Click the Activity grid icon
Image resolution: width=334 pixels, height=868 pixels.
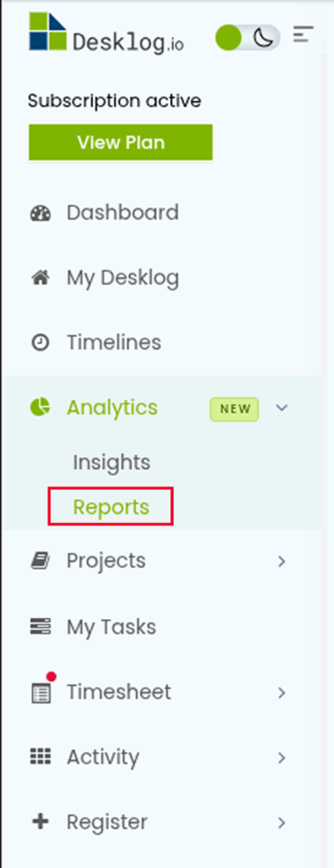pos(40,756)
